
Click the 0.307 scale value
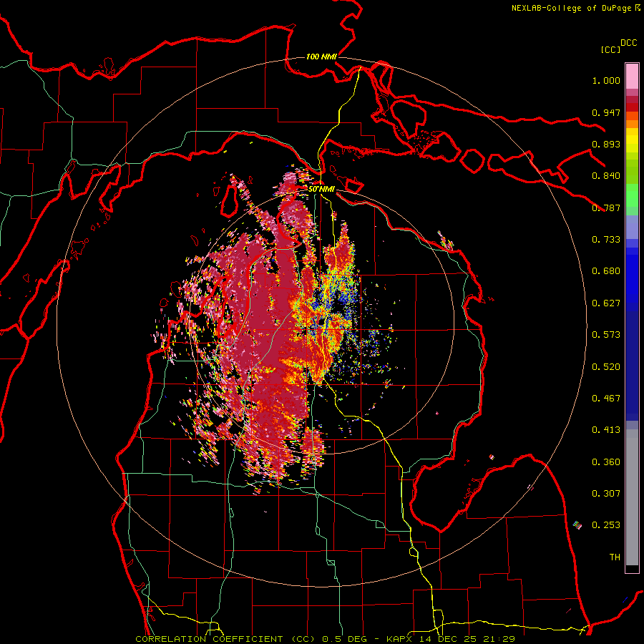[606, 494]
